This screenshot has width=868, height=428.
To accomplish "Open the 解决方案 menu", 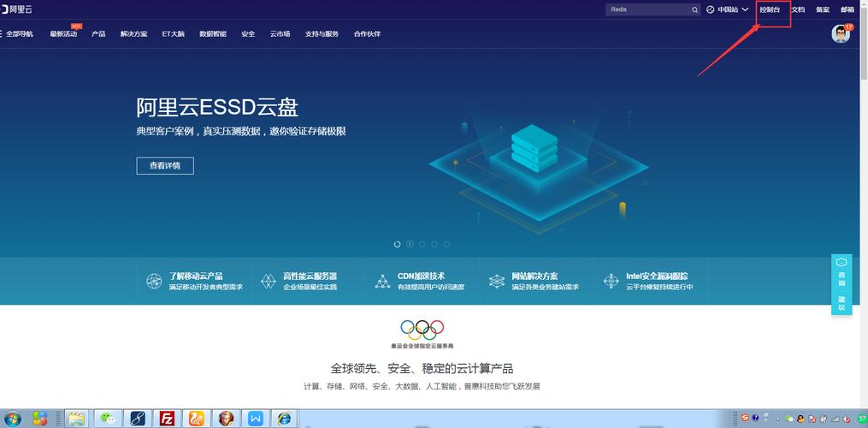I will pos(134,34).
